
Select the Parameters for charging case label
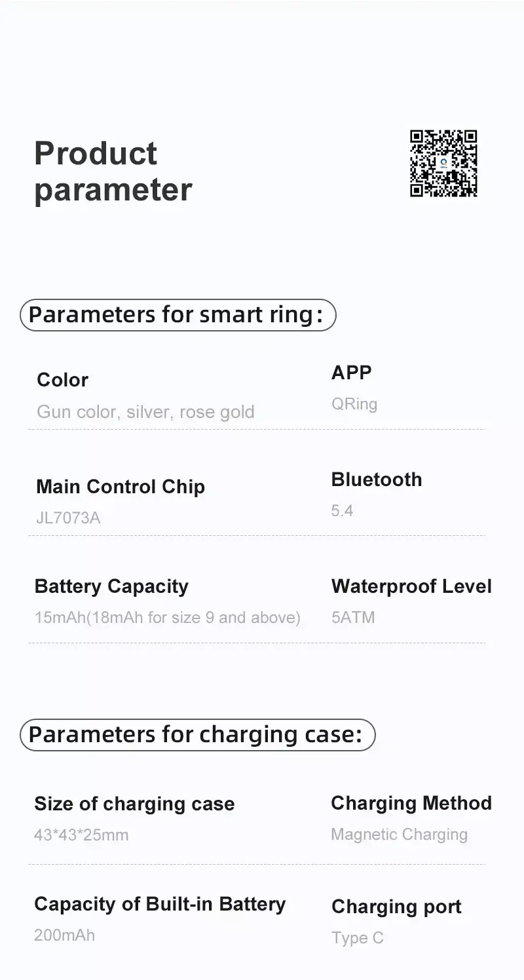[197, 734]
